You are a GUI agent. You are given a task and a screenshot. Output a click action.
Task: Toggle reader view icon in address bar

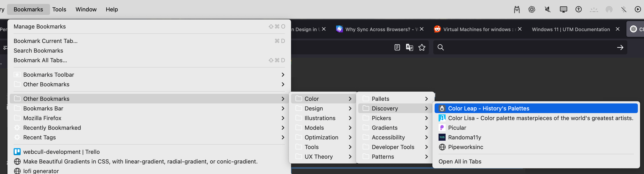point(397,47)
